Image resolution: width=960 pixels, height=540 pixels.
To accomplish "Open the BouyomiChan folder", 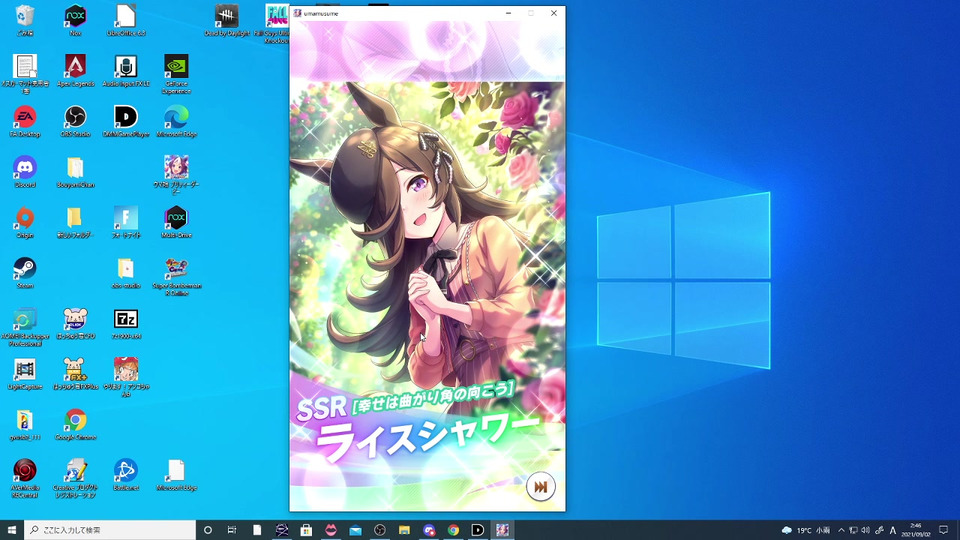I will coord(75,171).
